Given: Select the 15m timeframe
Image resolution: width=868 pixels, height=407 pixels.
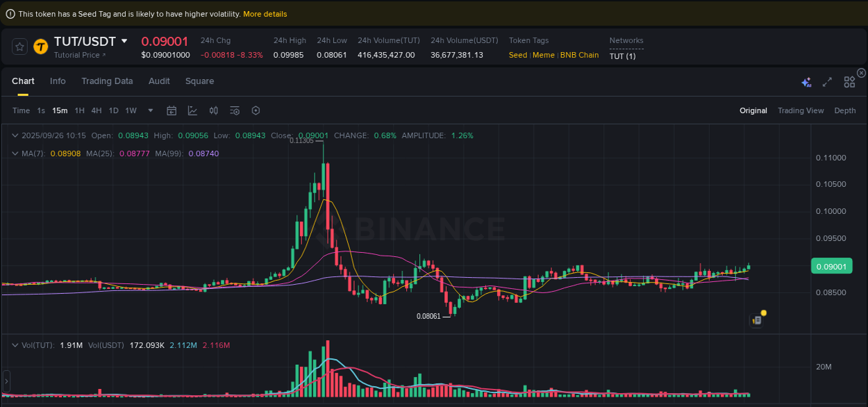Looking at the screenshot, I should point(59,110).
